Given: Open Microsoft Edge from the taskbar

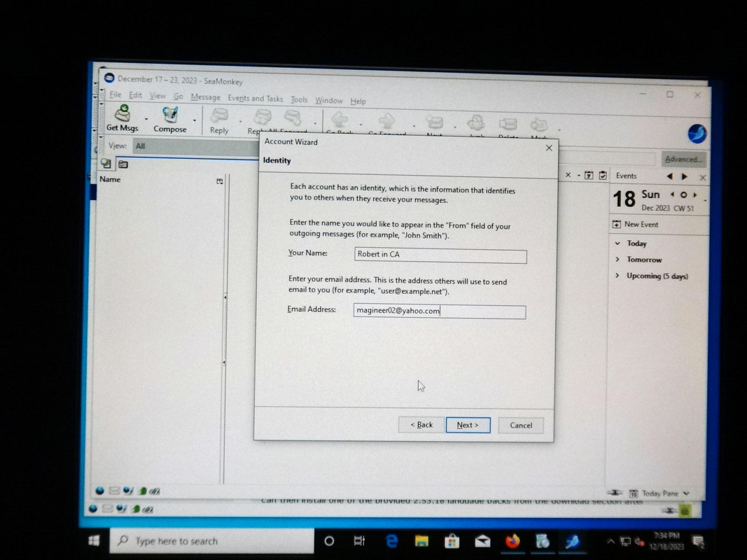Looking at the screenshot, I should pyautogui.click(x=391, y=541).
